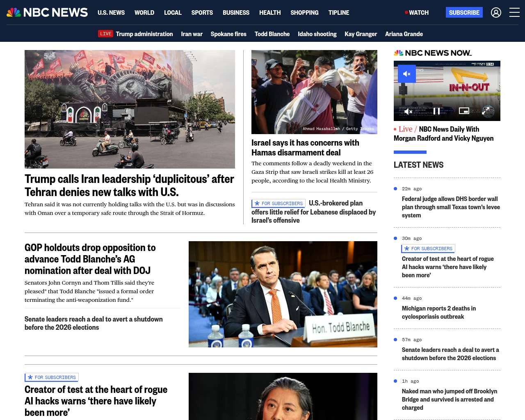Screen dimensions: 525x420
Task: Open the Tipline link in the navigation
Action: coord(339,13)
